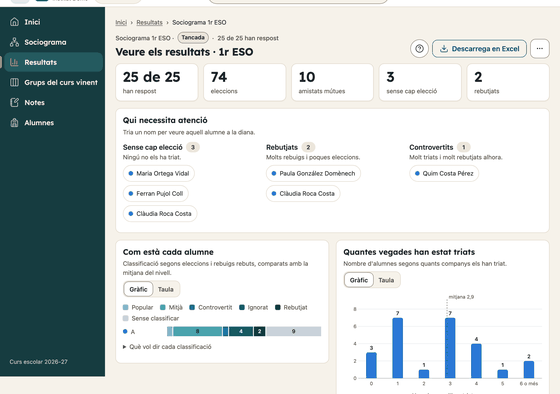Click the 3 sense cap elecció card
560x394 pixels.
(420, 83)
